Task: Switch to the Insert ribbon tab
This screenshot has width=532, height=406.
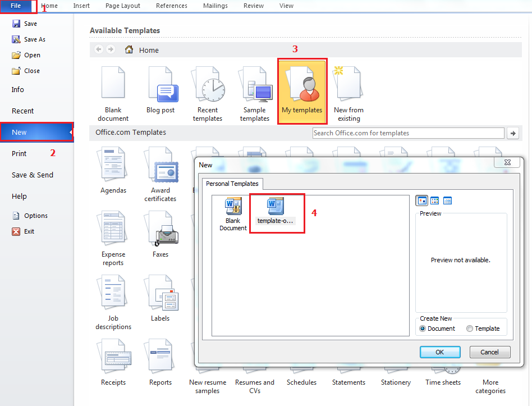Action: click(x=81, y=6)
